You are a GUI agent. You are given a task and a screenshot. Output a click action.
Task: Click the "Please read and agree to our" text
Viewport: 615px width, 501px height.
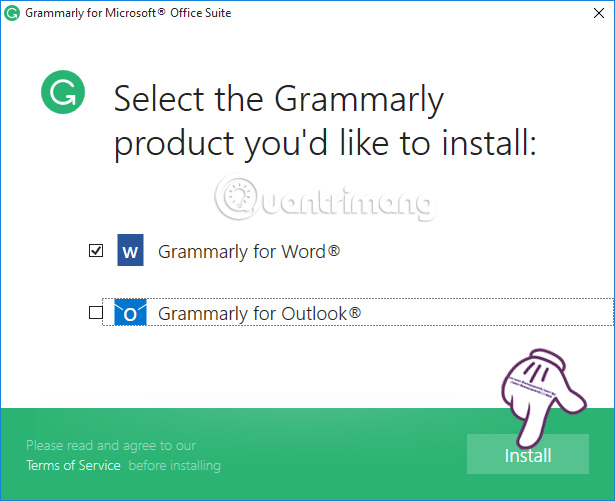tap(111, 445)
